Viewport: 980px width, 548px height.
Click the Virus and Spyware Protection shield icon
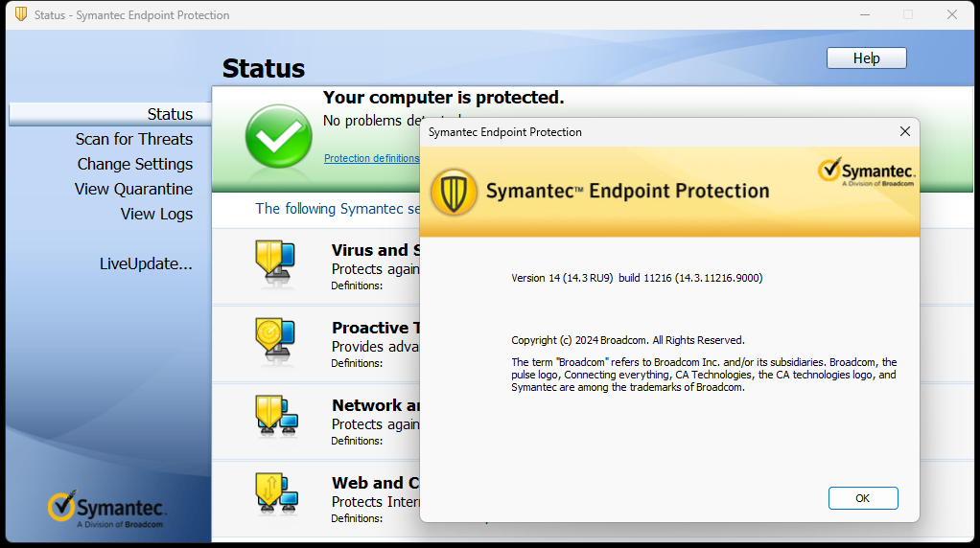click(275, 263)
